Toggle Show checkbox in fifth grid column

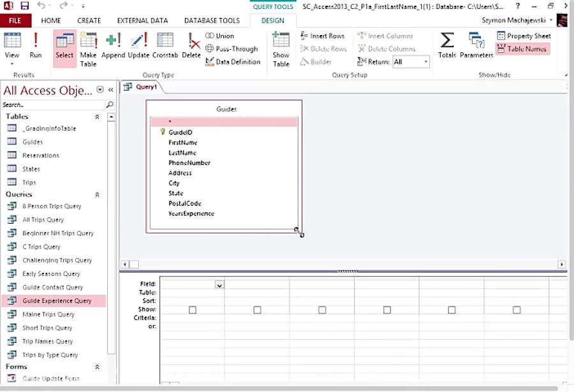pos(452,310)
